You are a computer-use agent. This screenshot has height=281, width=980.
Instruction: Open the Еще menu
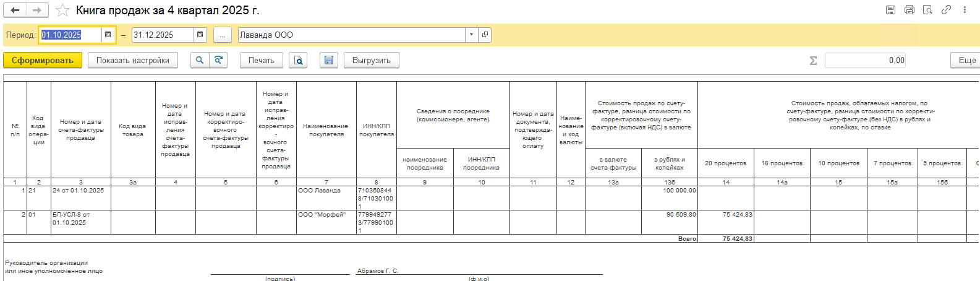[966, 60]
